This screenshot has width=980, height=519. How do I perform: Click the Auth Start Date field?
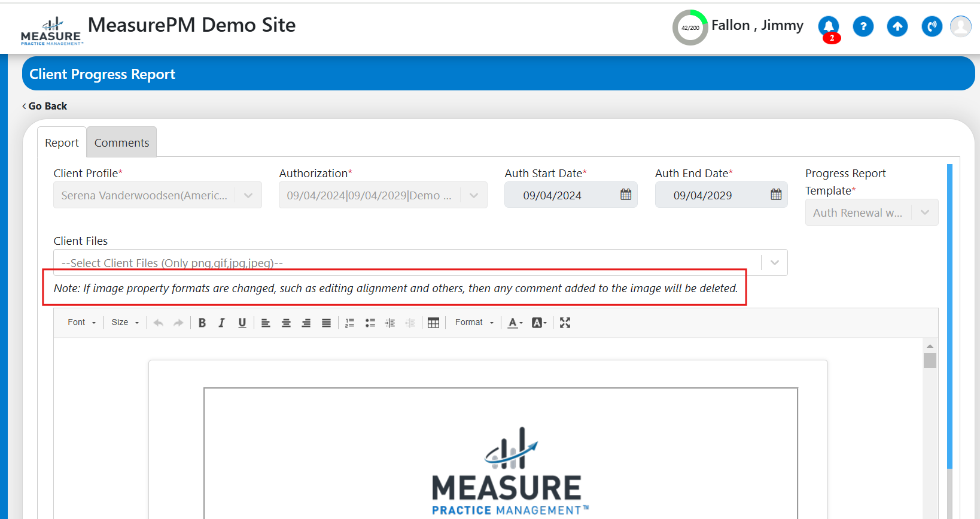tap(571, 195)
